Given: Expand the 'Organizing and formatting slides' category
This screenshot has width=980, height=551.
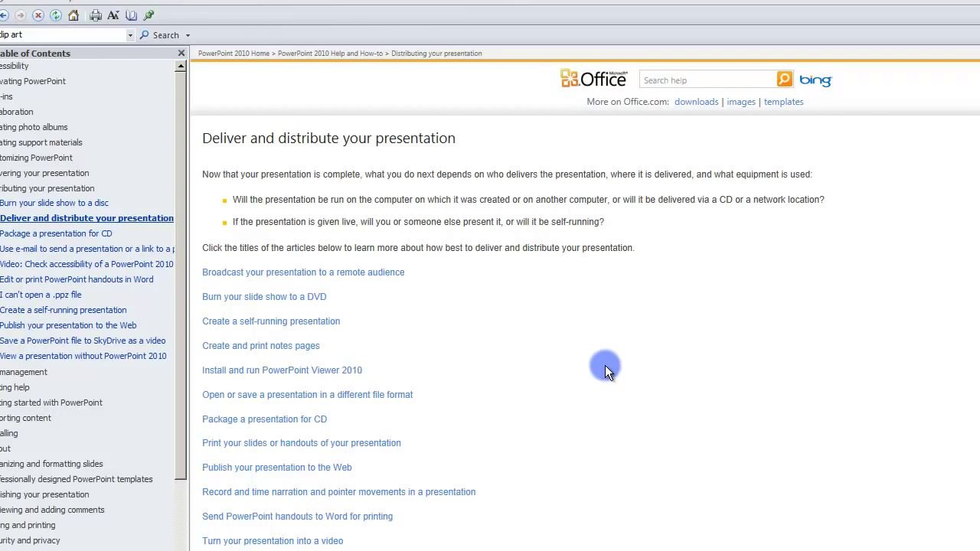Looking at the screenshot, I should [51, 464].
